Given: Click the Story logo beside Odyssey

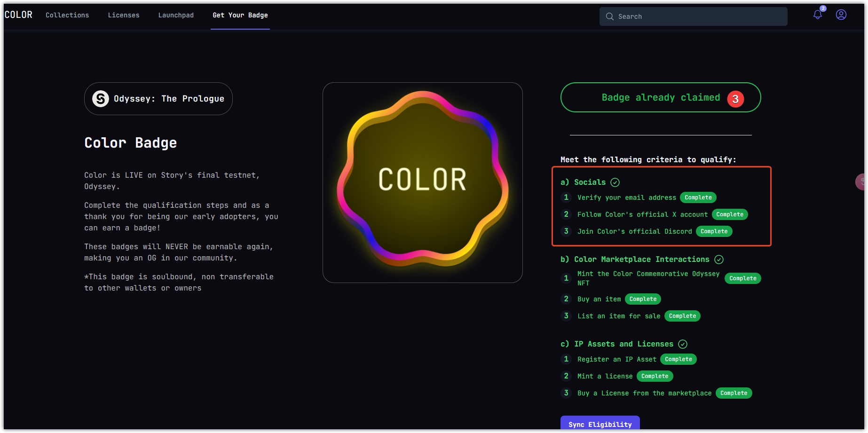Looking at the screenshot, I should coord(100,99).
